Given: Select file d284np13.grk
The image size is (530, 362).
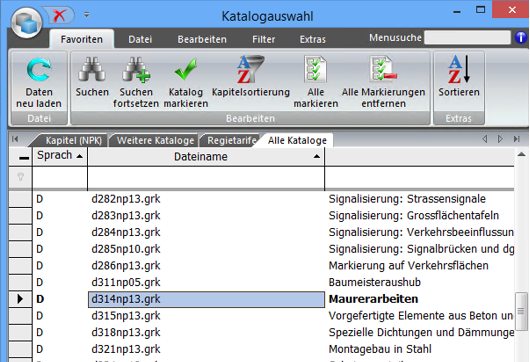Looking at the screenshot, I should [126, 232].
